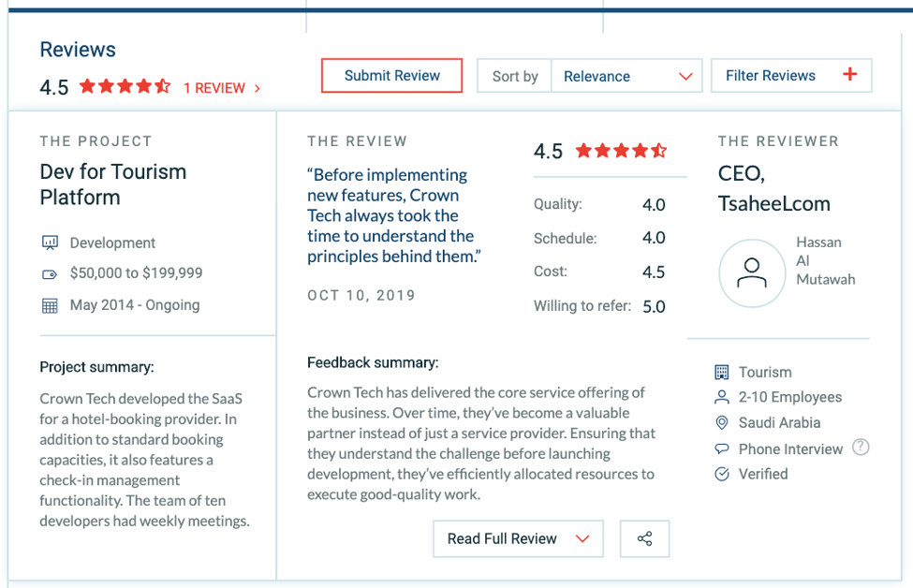913x588 pixels.
Task: Click the Development presentation board icon
Action: tap(50, 243)
